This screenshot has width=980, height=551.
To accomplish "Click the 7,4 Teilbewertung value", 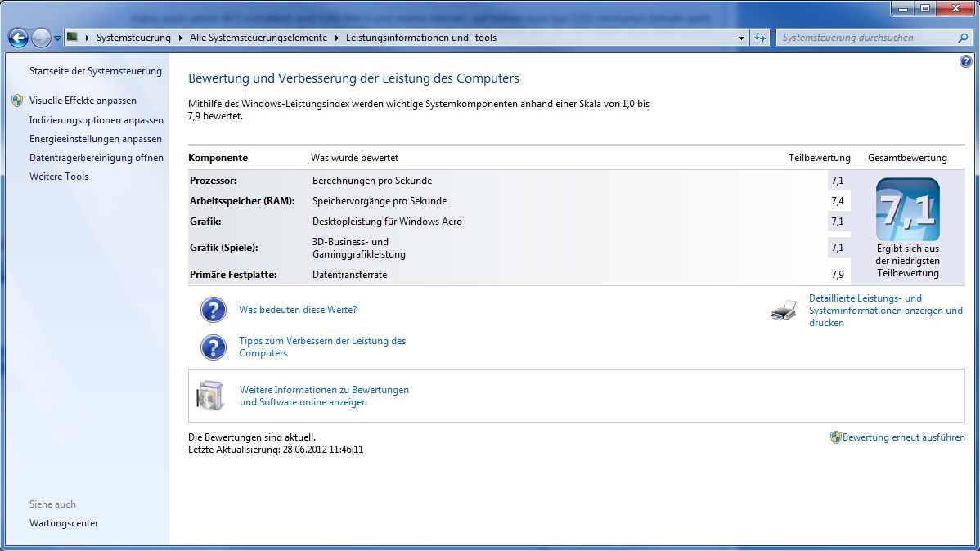I will (838, 201).
